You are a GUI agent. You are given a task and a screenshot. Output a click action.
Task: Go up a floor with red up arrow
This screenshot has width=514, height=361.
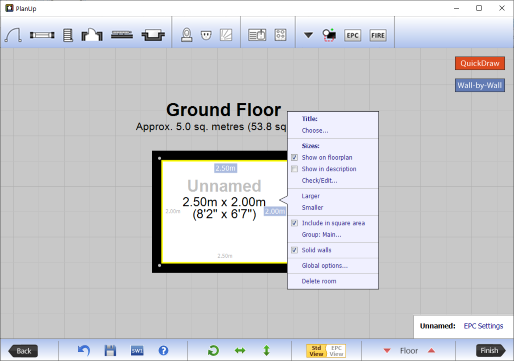[x=431, y=350]
